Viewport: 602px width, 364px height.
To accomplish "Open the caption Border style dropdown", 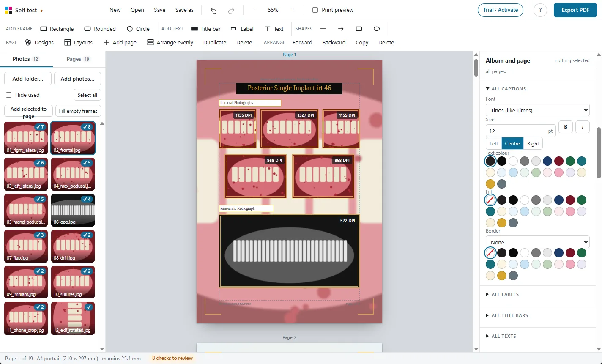I will pyautogui.click(x=538, y=242).
